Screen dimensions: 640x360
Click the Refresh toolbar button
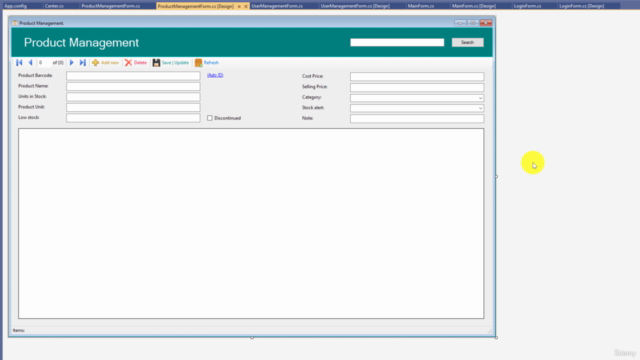tap(207, 62)
